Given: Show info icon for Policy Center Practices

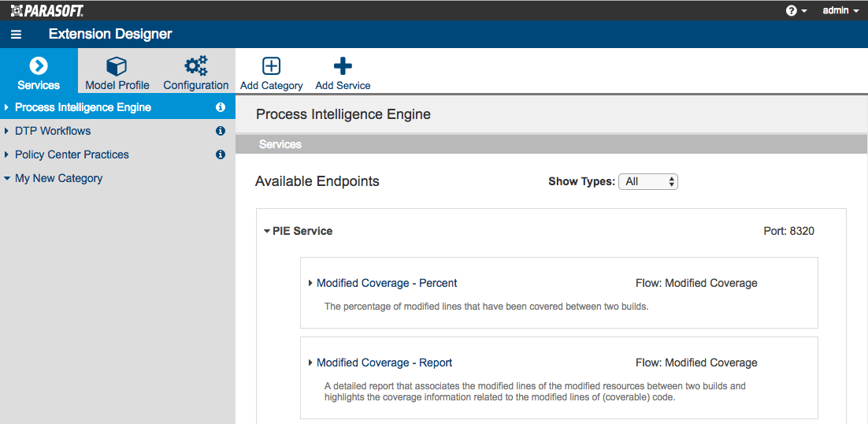Looking at the screenshot, I should [x=221, y=155].
